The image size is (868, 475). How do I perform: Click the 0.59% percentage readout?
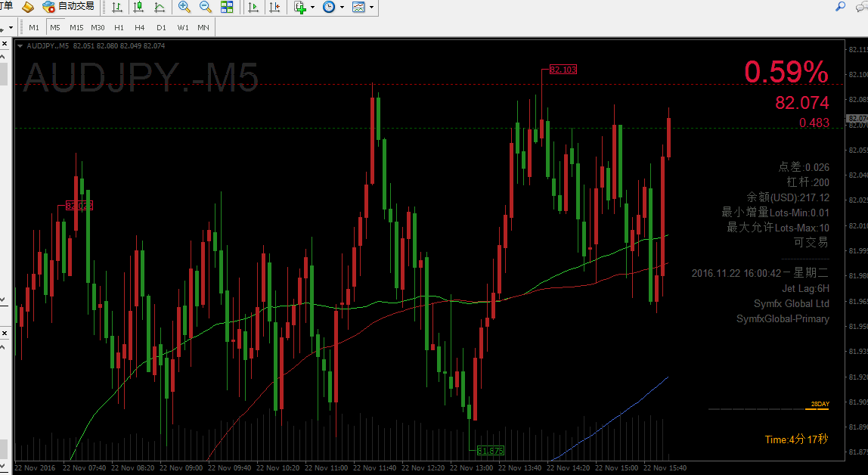pos(786,71)
